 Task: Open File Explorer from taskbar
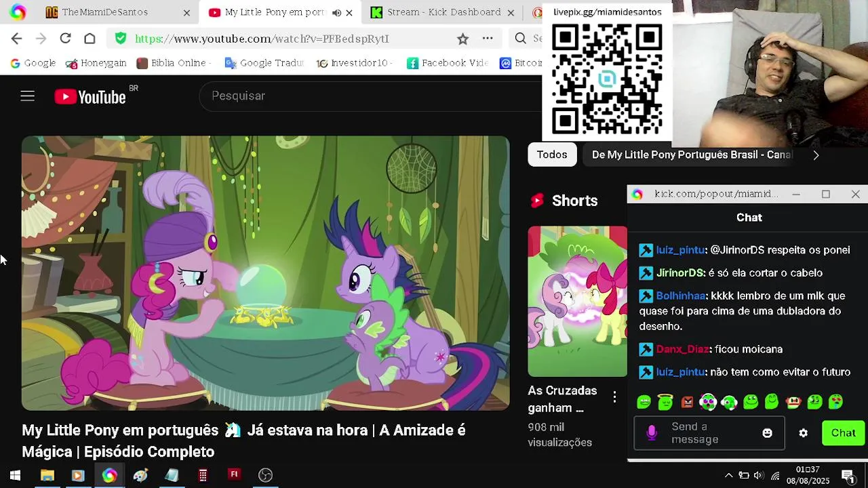[x=47, y=475]
